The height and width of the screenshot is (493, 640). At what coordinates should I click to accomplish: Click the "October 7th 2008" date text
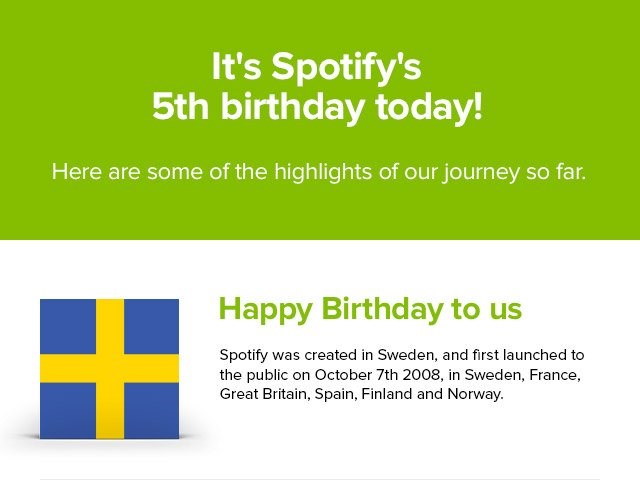pos(377,375)
